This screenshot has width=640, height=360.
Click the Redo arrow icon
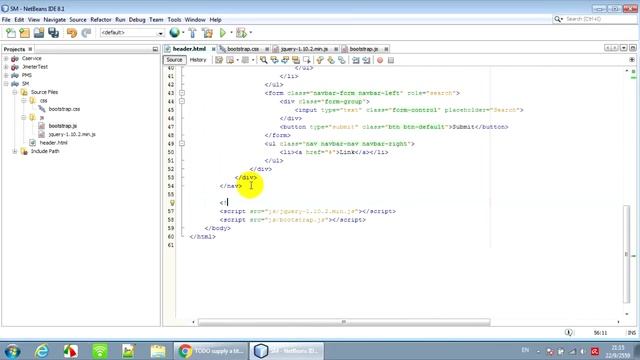click(86, 33)
